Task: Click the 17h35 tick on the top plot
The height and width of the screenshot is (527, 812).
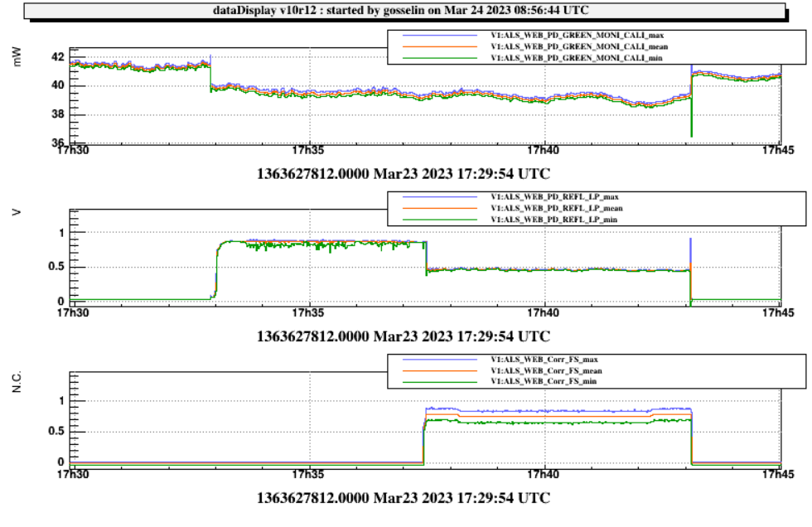Action: 307,150
